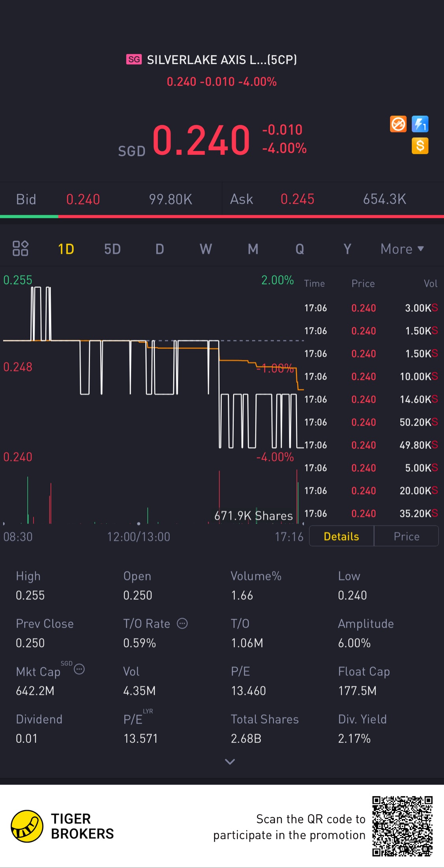Image resolution: width=444 pixels, height=868 pixels.
Task: Tap the bid/ask ratio bar
Action: click(222, 217)
